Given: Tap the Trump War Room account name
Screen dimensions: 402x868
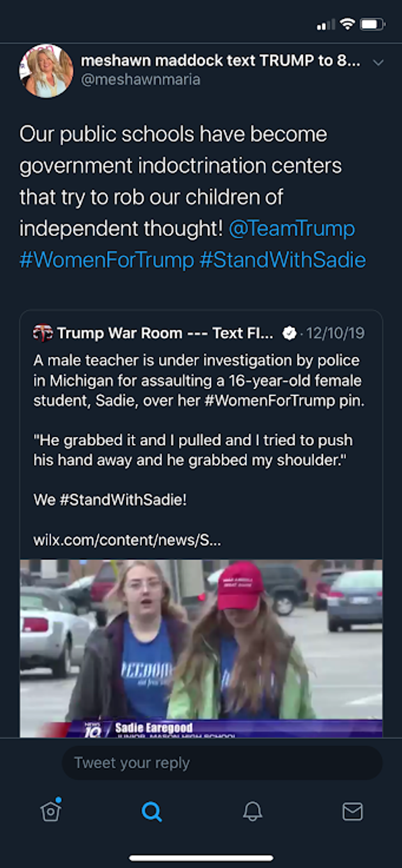Looking at the screenshot, I should (165, 333).
